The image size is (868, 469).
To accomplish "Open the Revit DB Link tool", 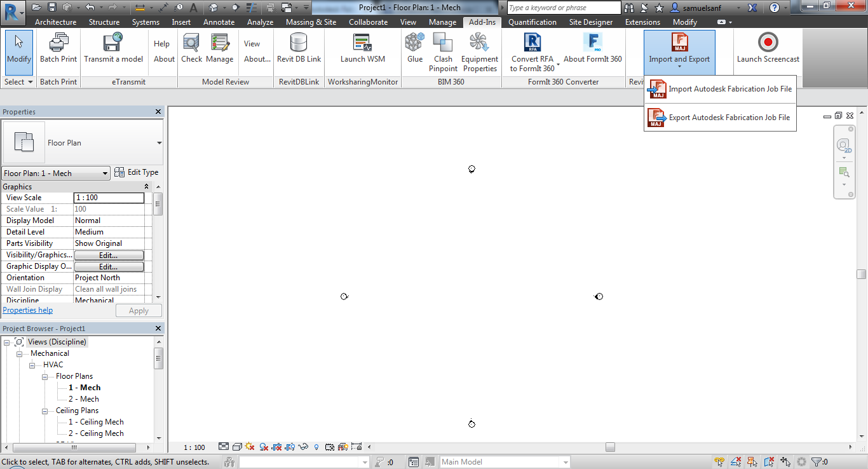I will [x=299, y=48].
